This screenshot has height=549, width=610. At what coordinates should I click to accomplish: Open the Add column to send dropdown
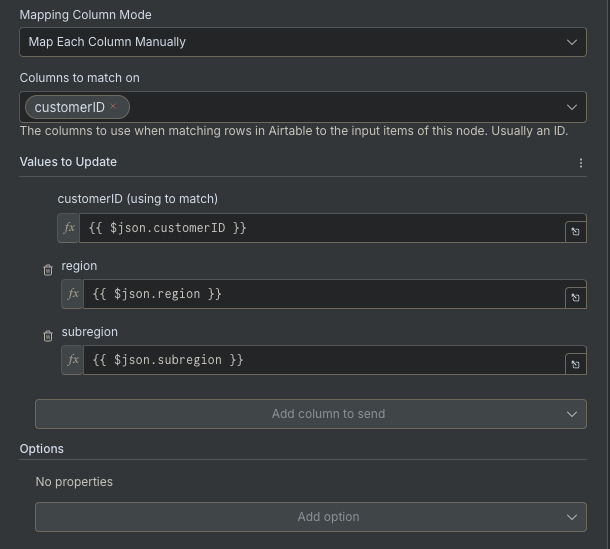[310, 414]
